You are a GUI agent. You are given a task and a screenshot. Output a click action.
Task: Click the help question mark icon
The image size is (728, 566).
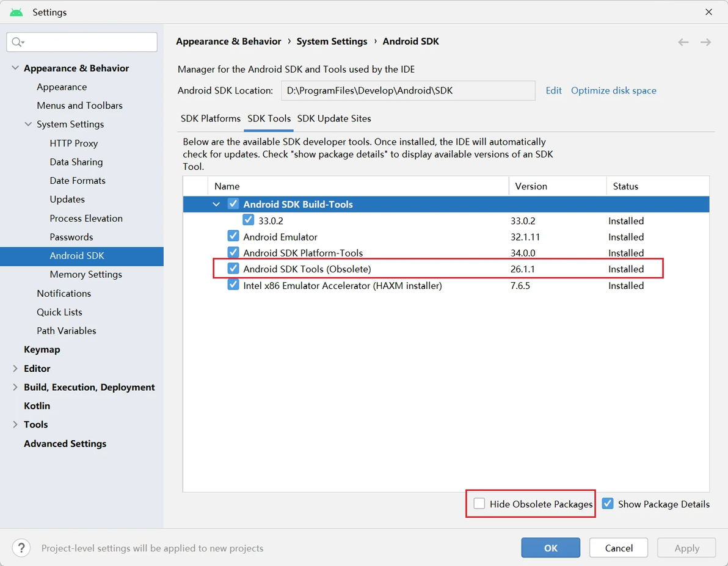pos(21,548)
